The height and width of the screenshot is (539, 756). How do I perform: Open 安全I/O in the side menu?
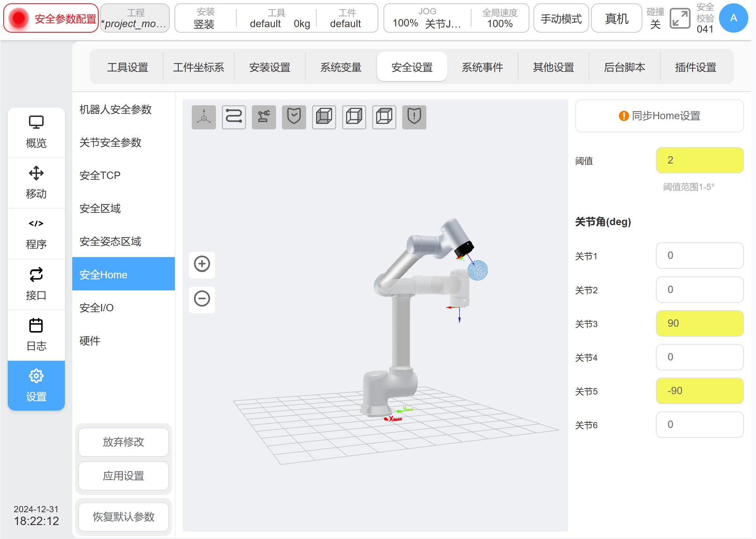point(124,307)
